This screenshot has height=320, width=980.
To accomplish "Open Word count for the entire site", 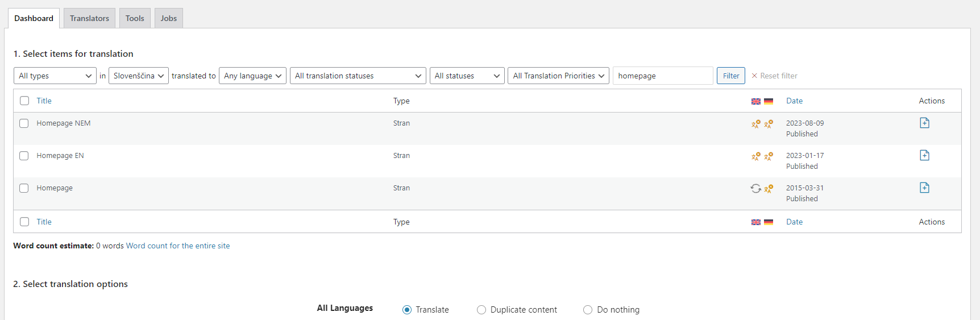I will (x=178, y=246).
